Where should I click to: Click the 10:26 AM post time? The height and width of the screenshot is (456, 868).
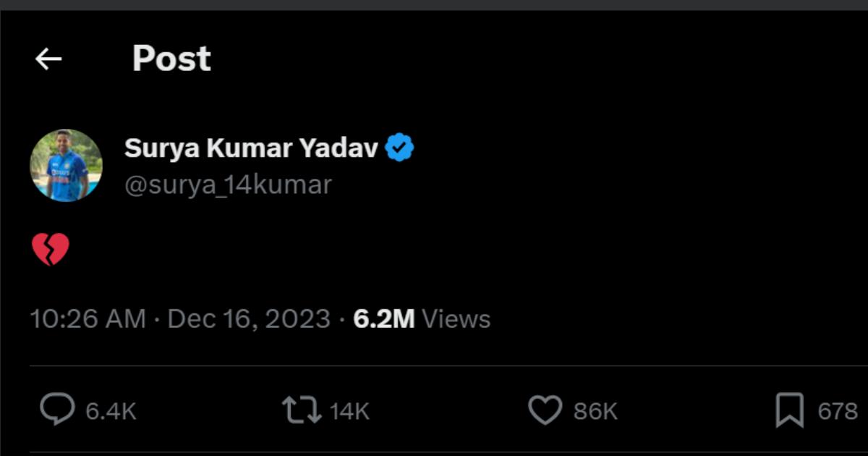88,319
